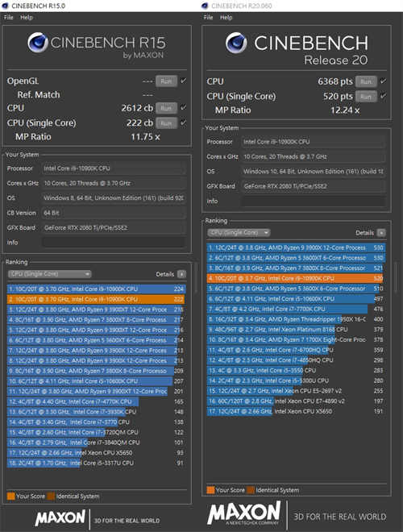Viewport: 403px width, 532px height.
Task: Select R15 rank 1 i9-10900K score 224
Action: tap(96, 289)
